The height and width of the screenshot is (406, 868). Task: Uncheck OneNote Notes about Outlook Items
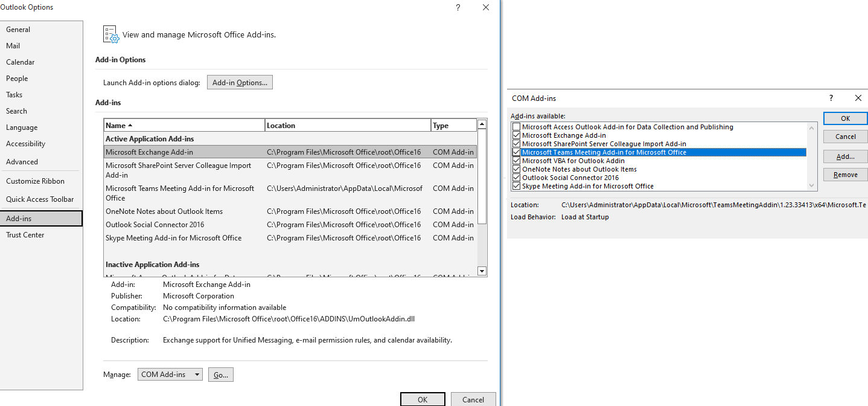click(x=516, y=169)
